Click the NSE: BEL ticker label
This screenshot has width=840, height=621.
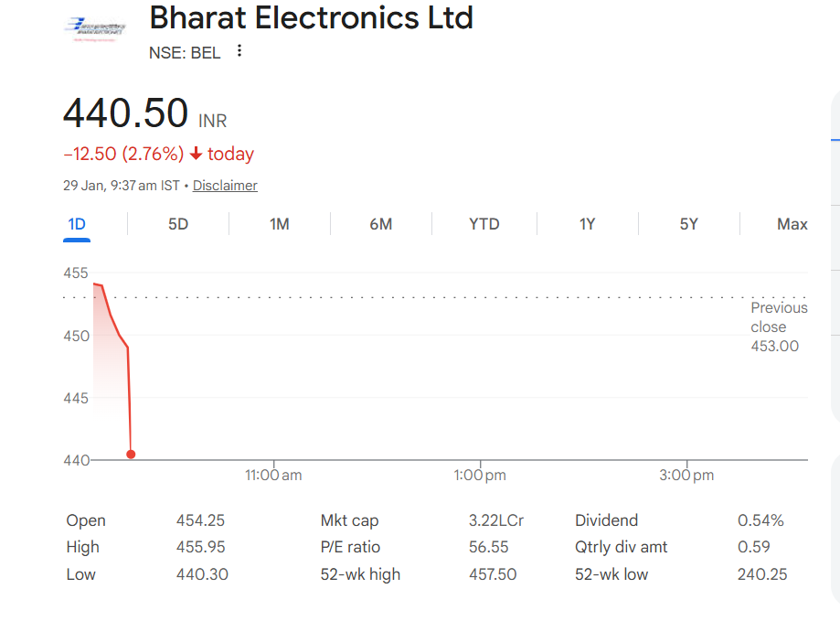(x=185, y=53)
